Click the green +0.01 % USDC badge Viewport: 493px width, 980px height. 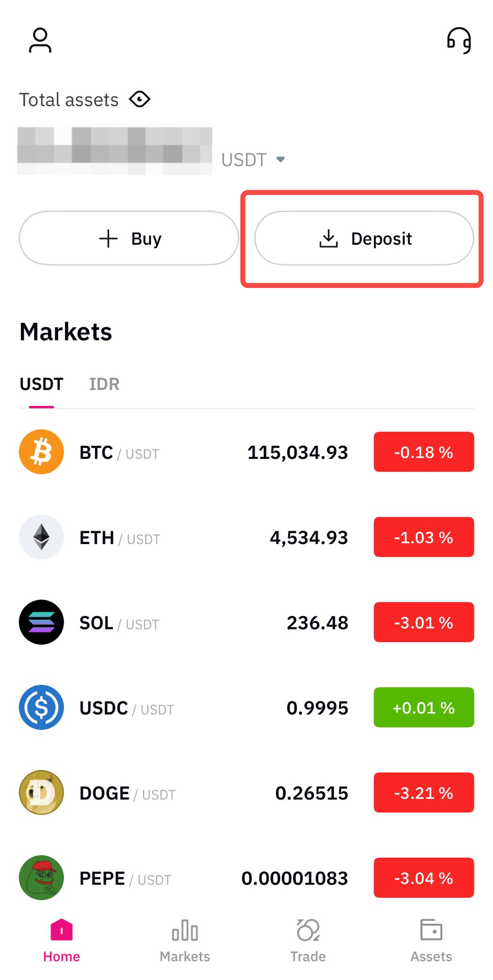(x=424, y=707)
